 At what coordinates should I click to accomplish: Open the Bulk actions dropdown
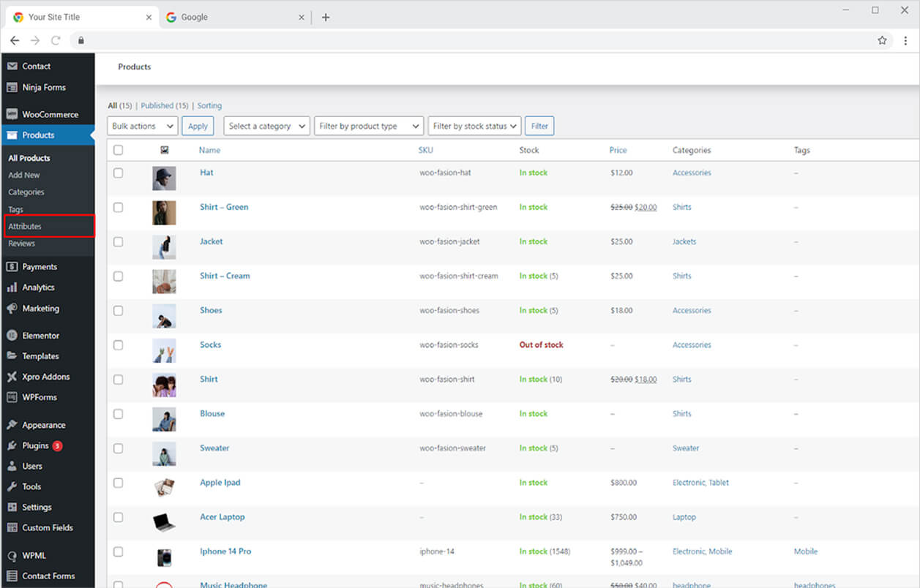[x=143, y=126]
